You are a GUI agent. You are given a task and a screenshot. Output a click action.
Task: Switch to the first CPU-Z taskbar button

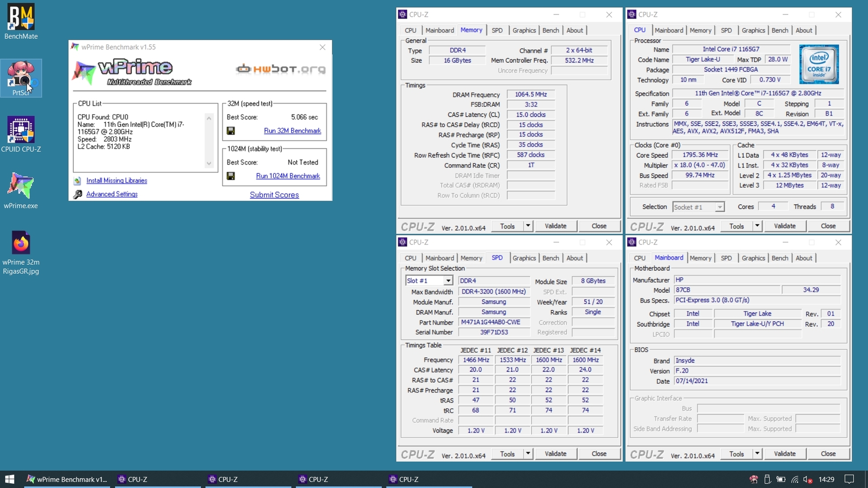click(157, 479)
